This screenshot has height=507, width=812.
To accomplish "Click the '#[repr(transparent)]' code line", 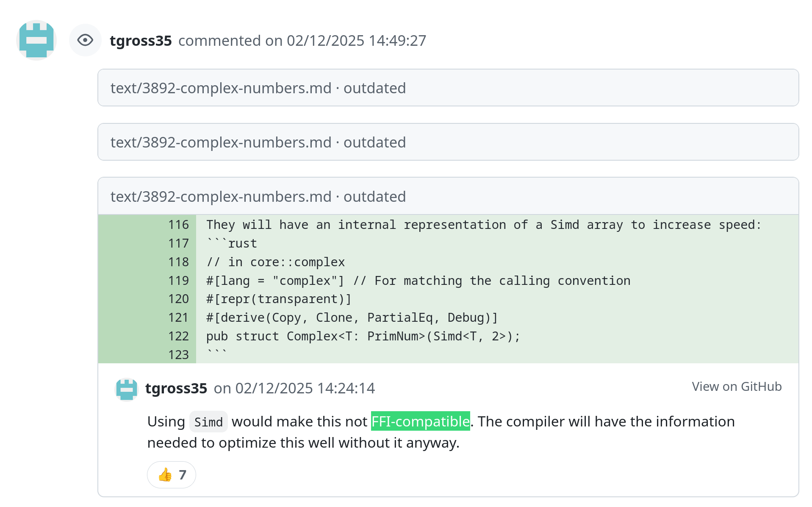I will pos(279,299).
